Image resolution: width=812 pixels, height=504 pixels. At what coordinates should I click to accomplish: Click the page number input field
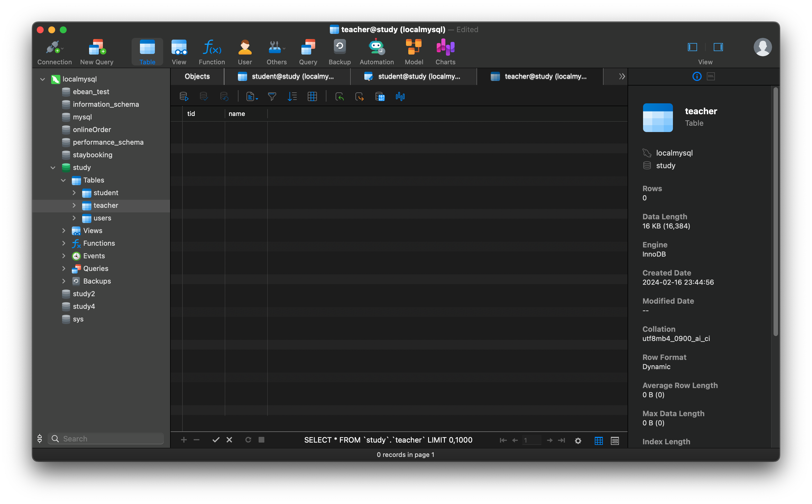532,440
